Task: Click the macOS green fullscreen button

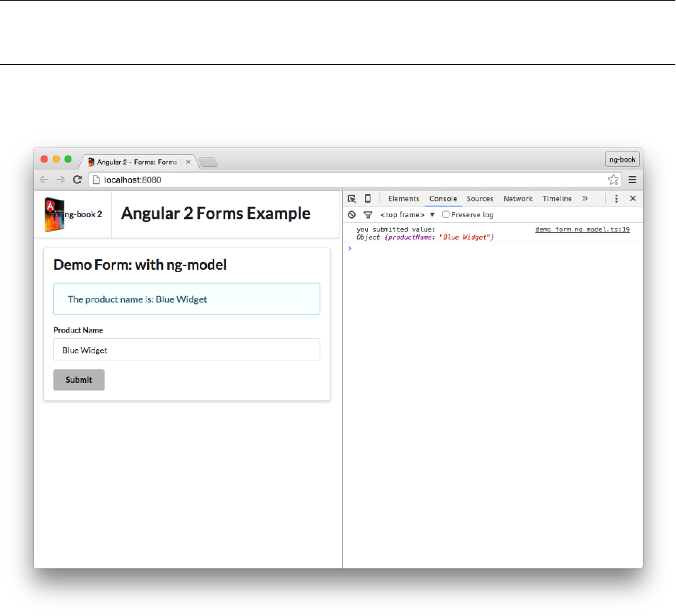Action: [68, 159]
